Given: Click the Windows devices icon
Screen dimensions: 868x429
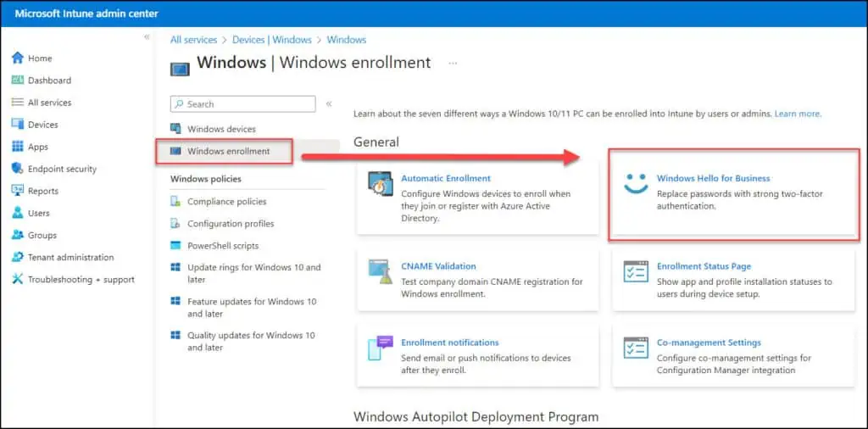Looking at the screenshot, I should pyautogui.click(x=175, y=129).
